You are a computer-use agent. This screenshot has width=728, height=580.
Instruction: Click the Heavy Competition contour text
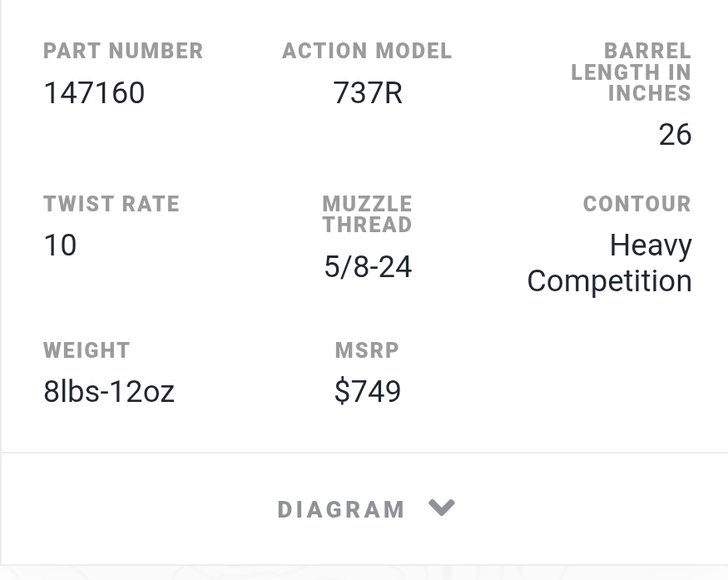click(610, 263)
